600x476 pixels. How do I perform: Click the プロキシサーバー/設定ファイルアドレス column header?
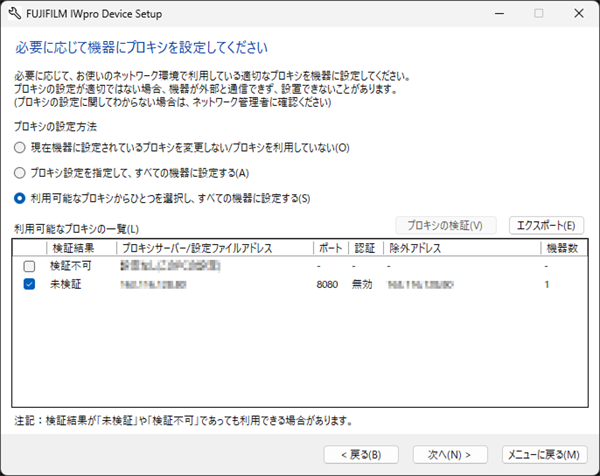click(x=215, y=248)
